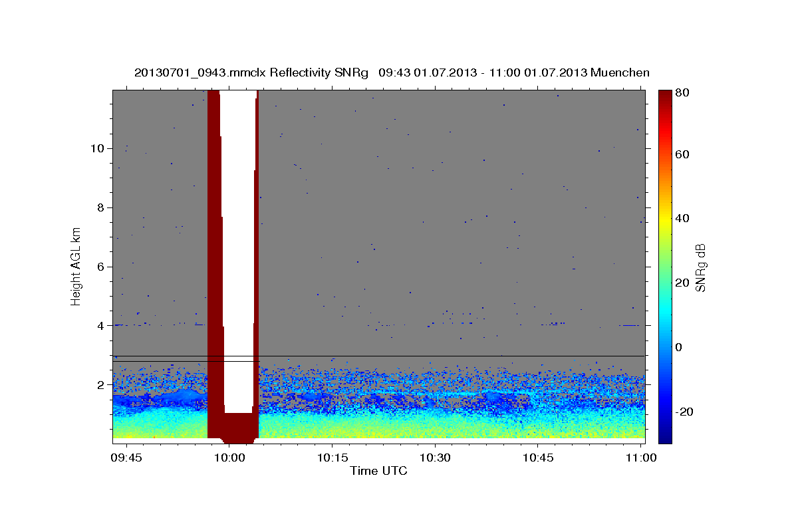Click the 10:45 time tick label

[539, 458]
